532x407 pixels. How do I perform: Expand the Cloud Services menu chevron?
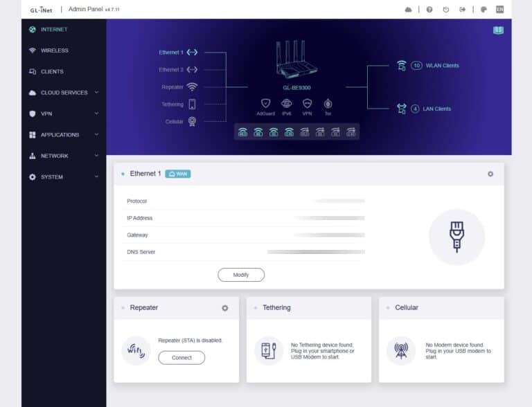point(96,92)
